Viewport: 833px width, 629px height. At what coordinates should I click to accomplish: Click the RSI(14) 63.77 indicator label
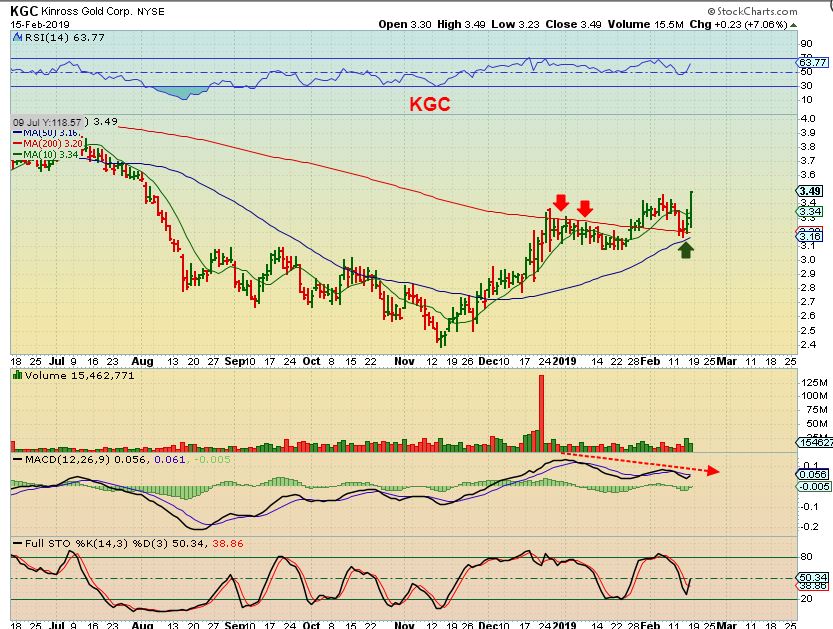tap(65, 37)
